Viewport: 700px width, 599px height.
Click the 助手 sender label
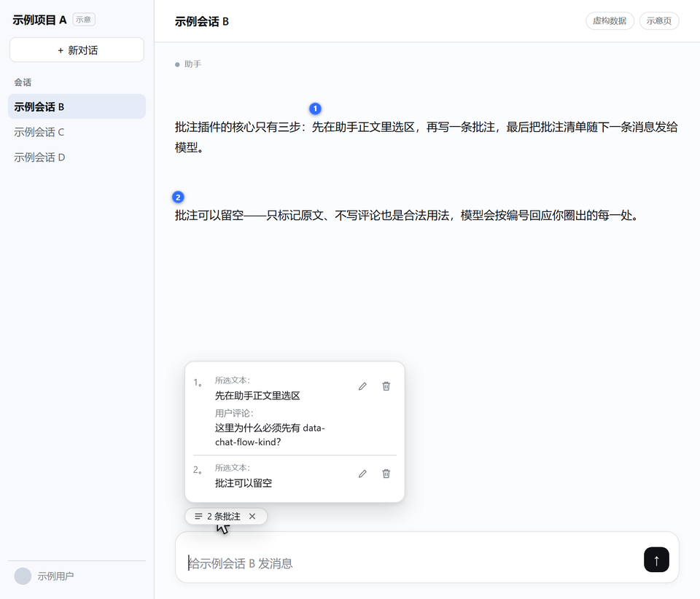click(192, 64)
